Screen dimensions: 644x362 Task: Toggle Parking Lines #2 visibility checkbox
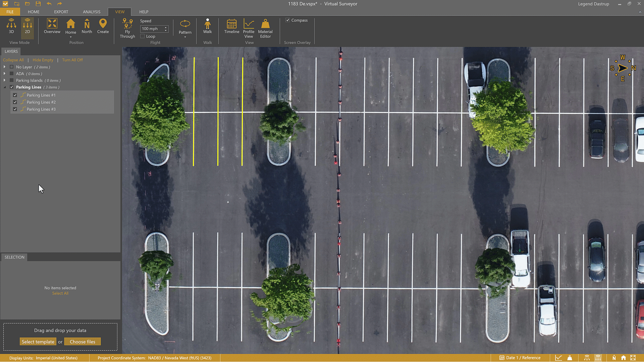click(x=15, y=102)
